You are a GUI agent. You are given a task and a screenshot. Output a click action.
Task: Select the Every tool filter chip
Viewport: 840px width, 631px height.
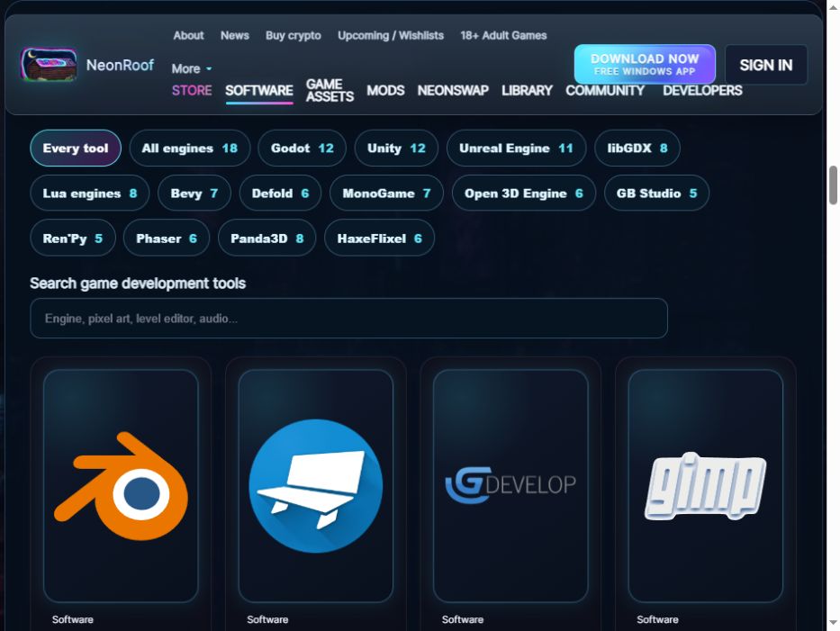(x=76, y=148)
